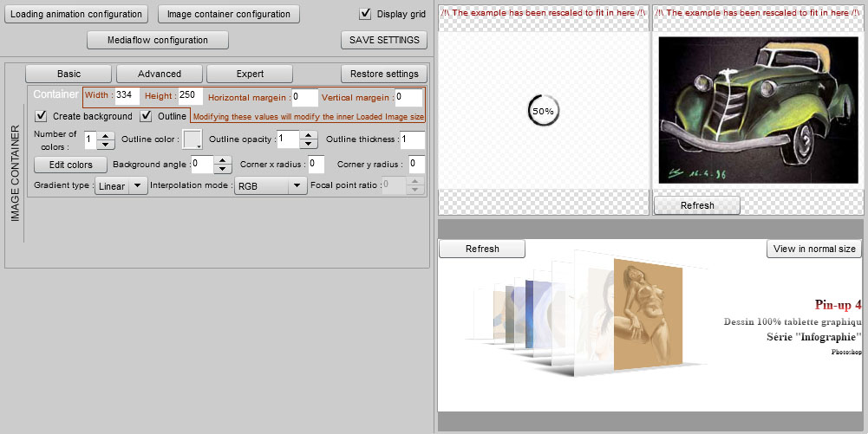868x434 pixels.
Task: Click the 'Pin-up 4' title text
Action: pyautogui.click(x=839, y=305)
